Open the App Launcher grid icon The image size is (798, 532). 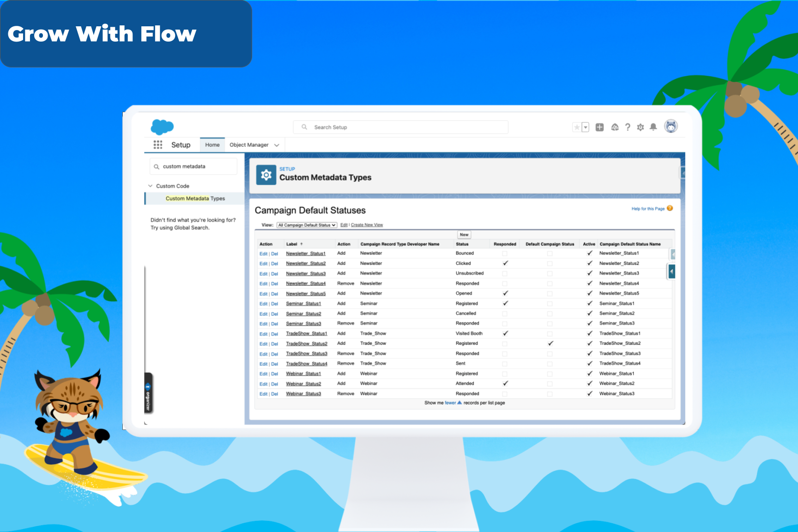coord(158,145)
